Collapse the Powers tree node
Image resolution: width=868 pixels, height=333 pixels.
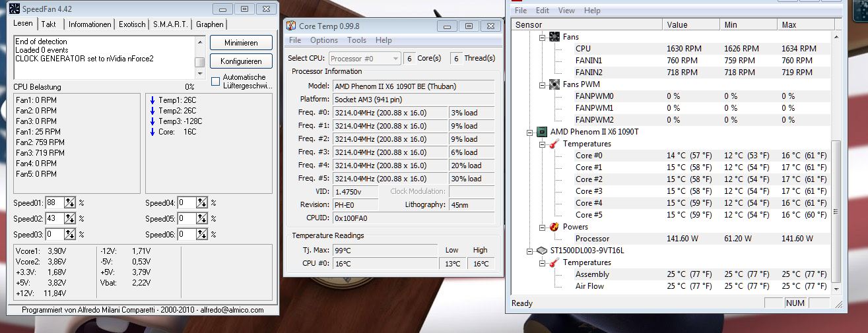tap(543, 227)
